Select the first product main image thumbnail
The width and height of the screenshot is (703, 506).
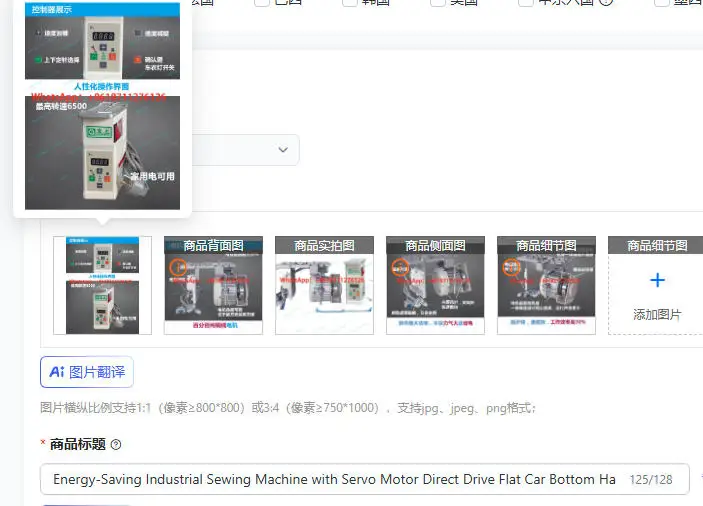tap(102, 285)
